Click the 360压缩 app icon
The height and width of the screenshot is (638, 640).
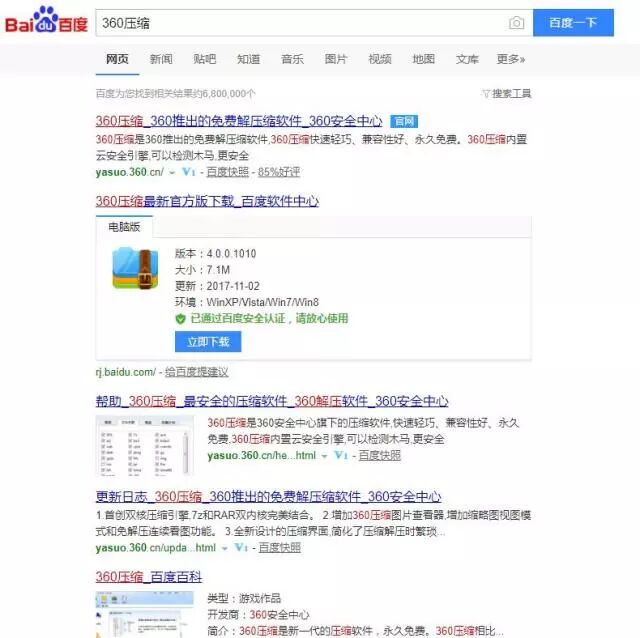tap(135, 268)
